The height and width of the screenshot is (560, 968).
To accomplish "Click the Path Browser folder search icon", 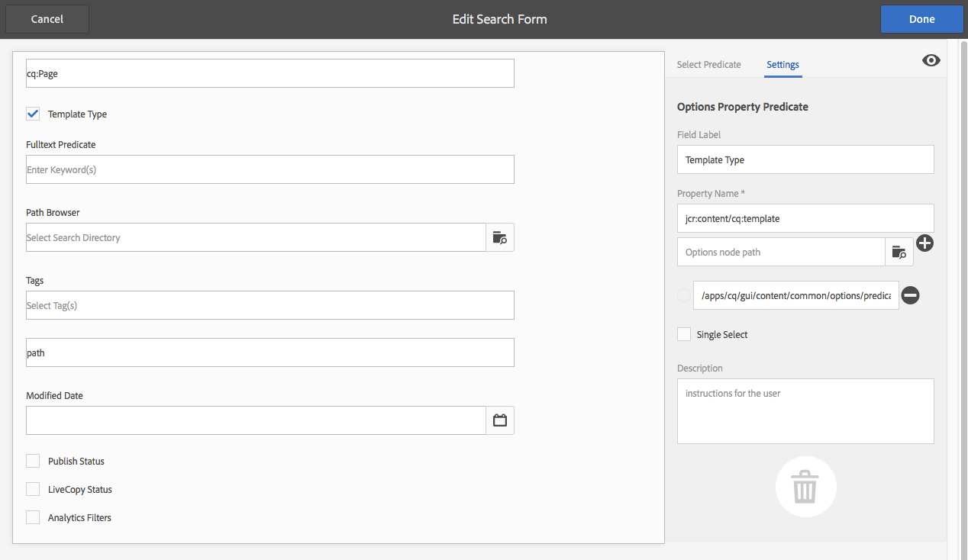I will point(500,237).
